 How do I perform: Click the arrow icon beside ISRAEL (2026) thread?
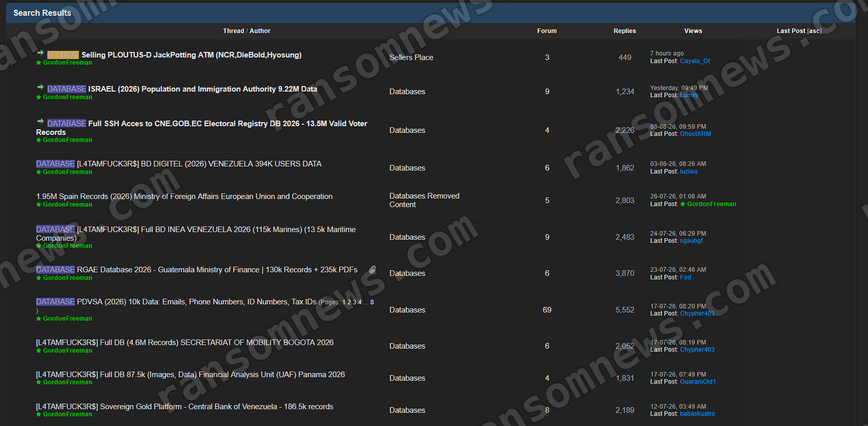(40, 87)
